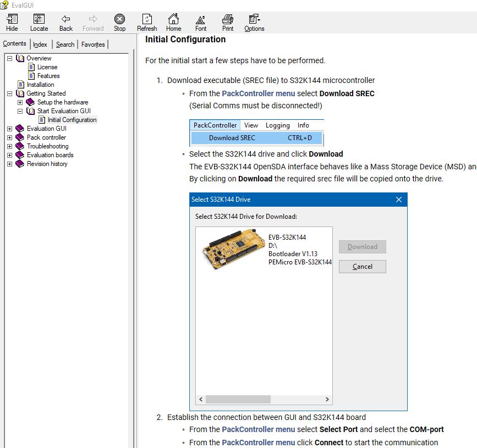Click the vertical scrollbar beside the contents tree
This screenshot has width=477, height=448.
pyautogui.click(x=131, y=220)
